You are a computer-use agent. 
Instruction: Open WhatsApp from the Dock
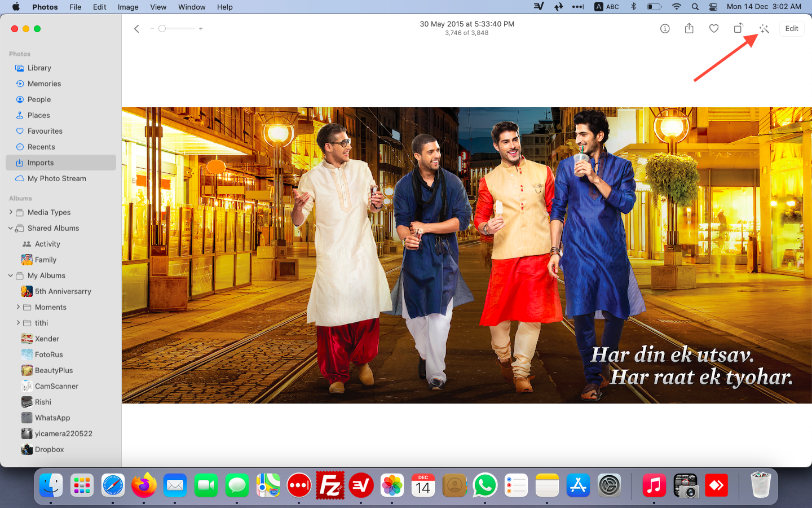[x=485, y=485]
